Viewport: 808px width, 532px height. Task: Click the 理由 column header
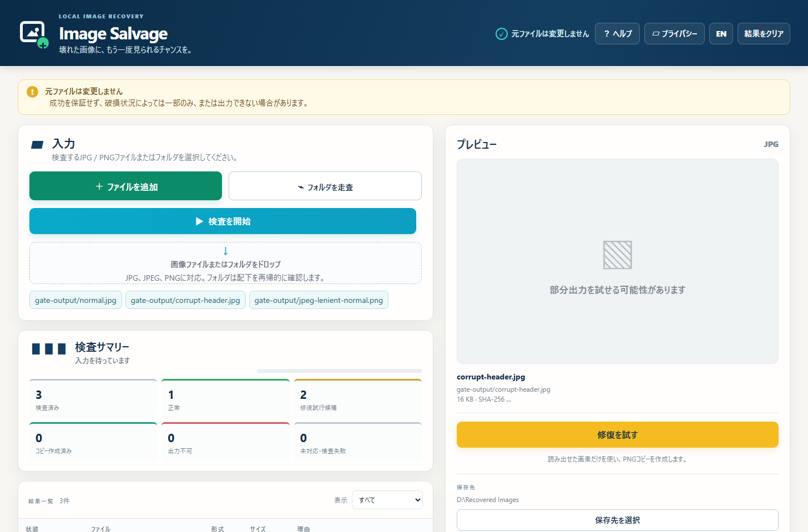pyautogui.click(x=303, y=529)
